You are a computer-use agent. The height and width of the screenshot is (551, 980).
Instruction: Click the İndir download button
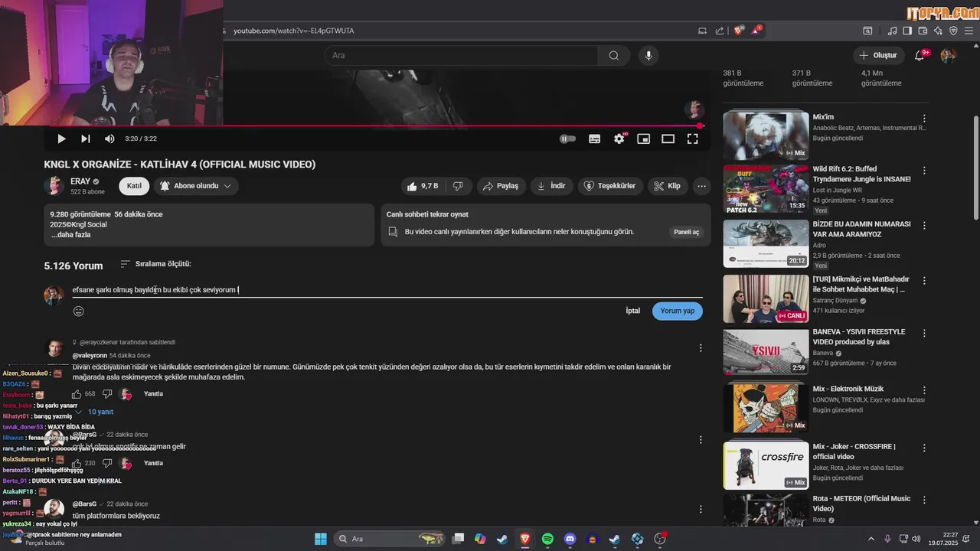[x=551, y=186]
